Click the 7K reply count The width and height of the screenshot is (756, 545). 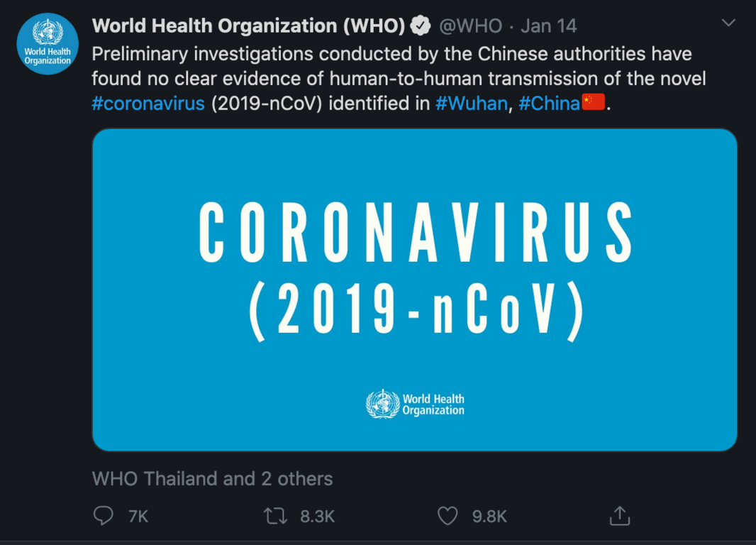(138, 517)
